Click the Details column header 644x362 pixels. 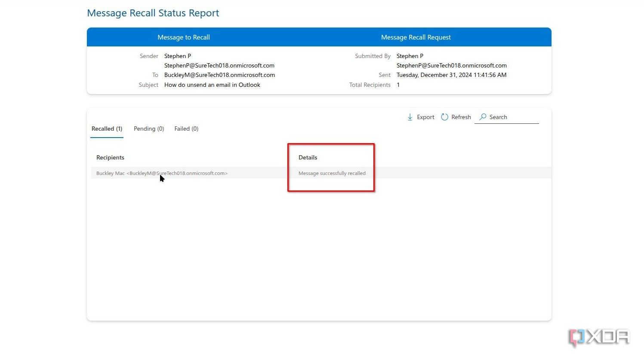[308, 157]
